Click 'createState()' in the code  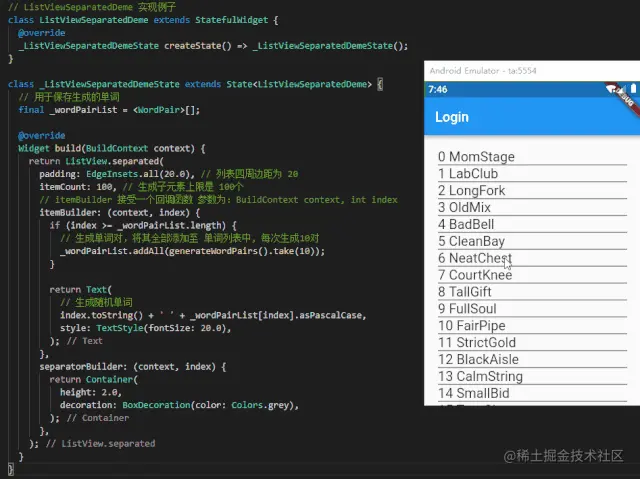[198, 46]
